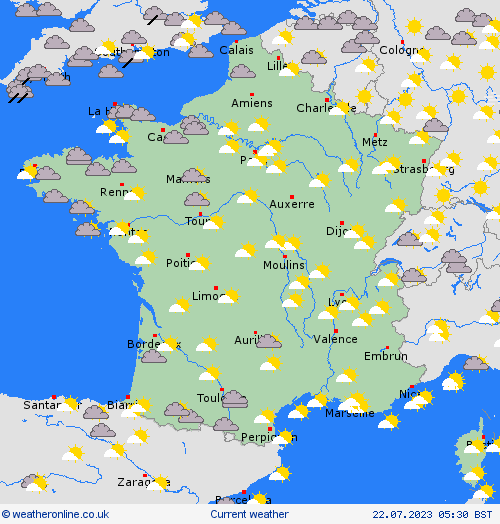Click the Metz city label
This screenshot has height=524, width=500.
(x=375, y=142)
